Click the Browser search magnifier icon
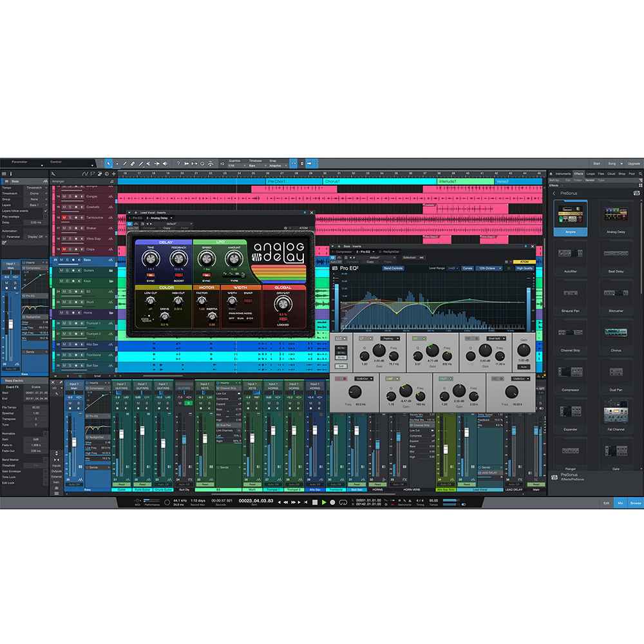The height and width of the screenshot is (644, 644). tap(640, 174)
